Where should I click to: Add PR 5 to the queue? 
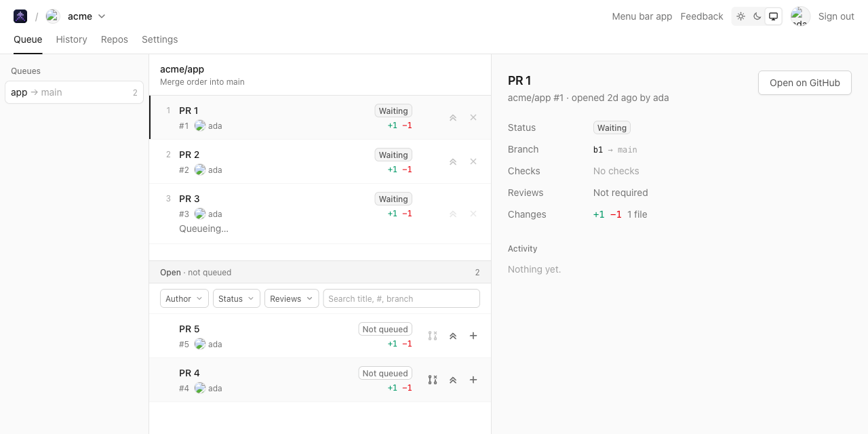click(473, 336)
